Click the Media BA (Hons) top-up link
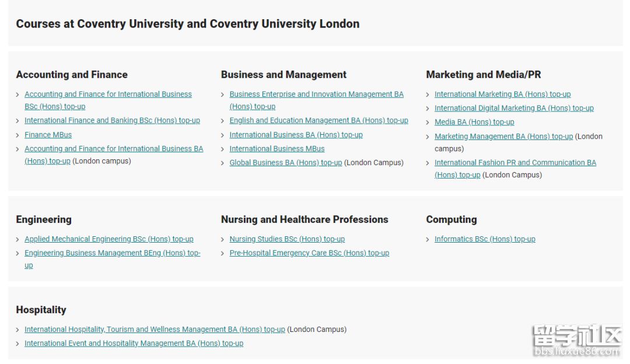 click(474, 123)
